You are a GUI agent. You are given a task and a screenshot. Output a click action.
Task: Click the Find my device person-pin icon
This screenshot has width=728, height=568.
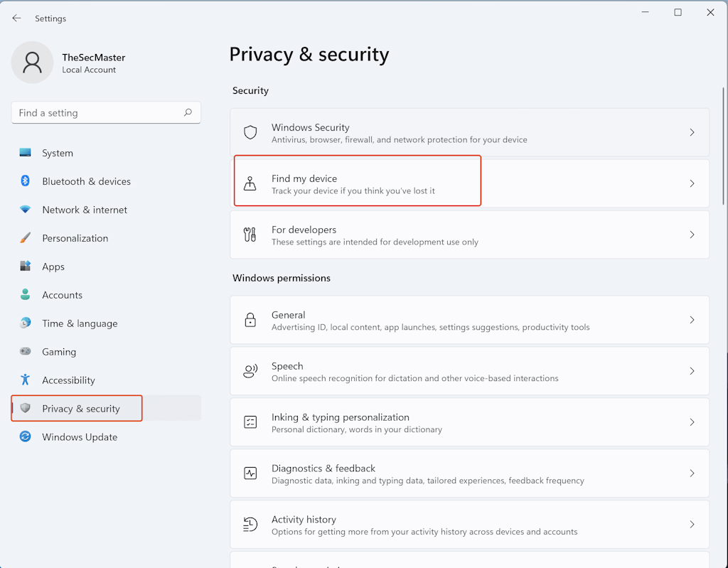pyautogui.click(x=250, y=183)
